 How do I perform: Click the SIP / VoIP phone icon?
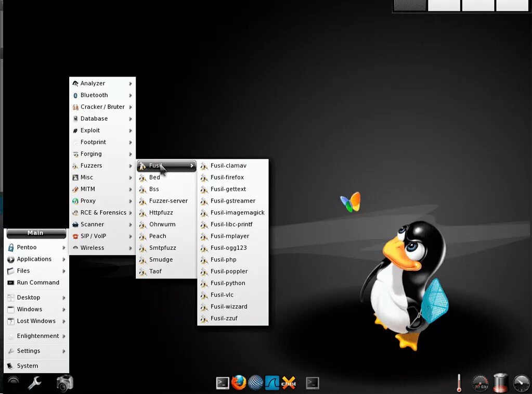tap(75, 236)
